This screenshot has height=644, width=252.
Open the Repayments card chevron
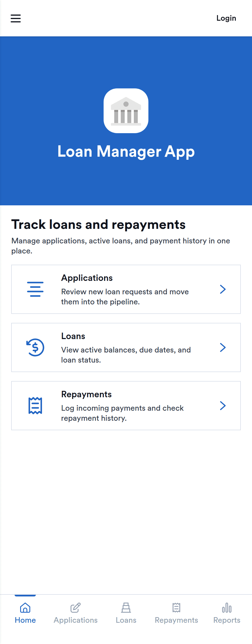(x=223, y=406)
